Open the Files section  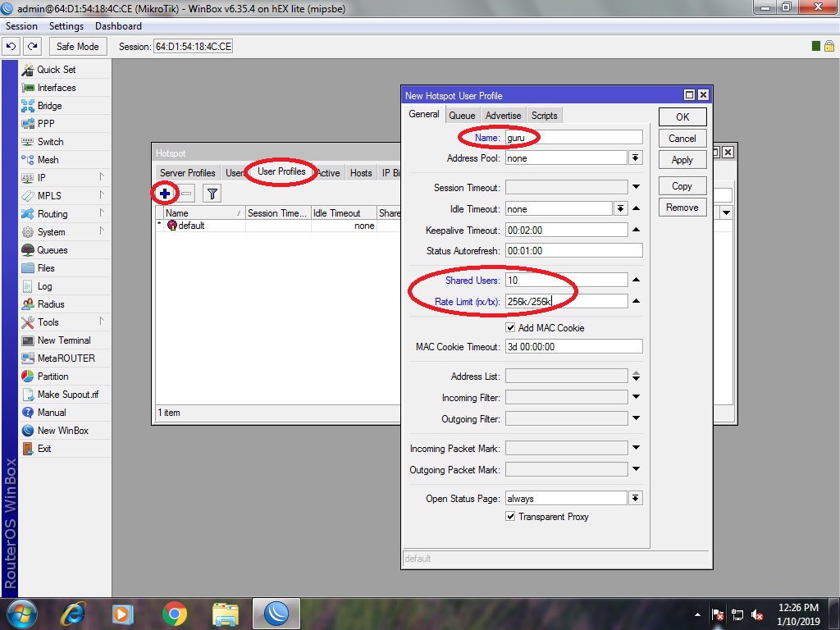tap(46, 268)
